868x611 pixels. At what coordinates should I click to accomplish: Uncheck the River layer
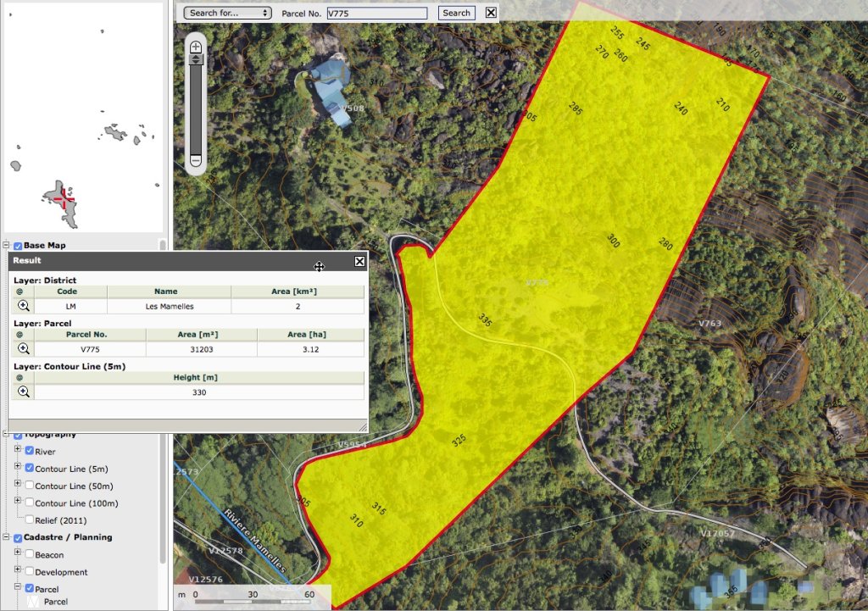(31, 452)
